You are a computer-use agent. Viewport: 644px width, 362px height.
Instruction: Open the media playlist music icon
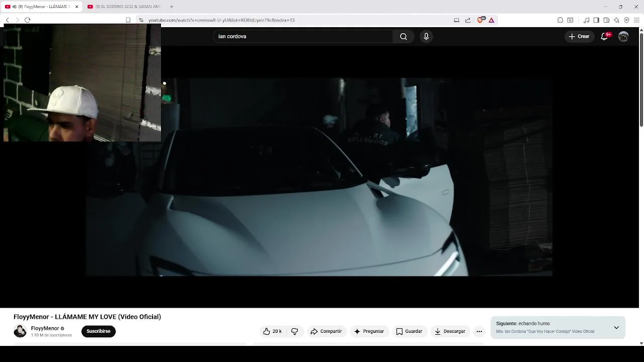click(x=586, y=20)
